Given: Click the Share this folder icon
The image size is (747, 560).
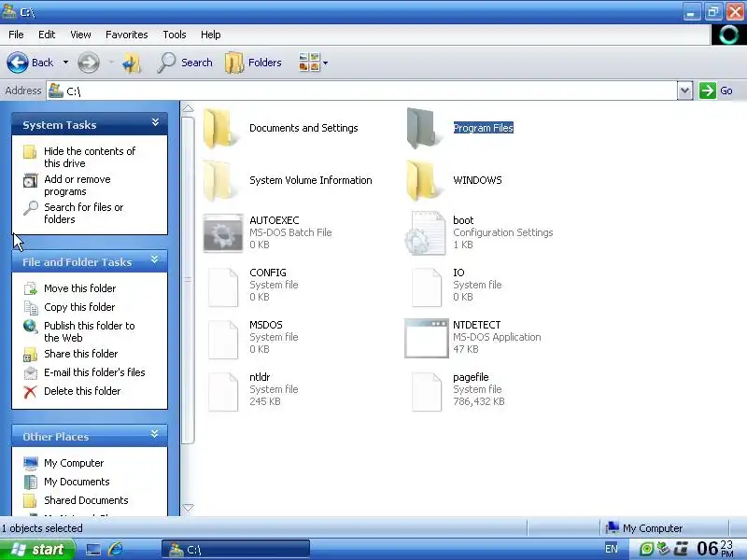Looking at the screenshot, I should pyautogui.click(x=31, y=355).
